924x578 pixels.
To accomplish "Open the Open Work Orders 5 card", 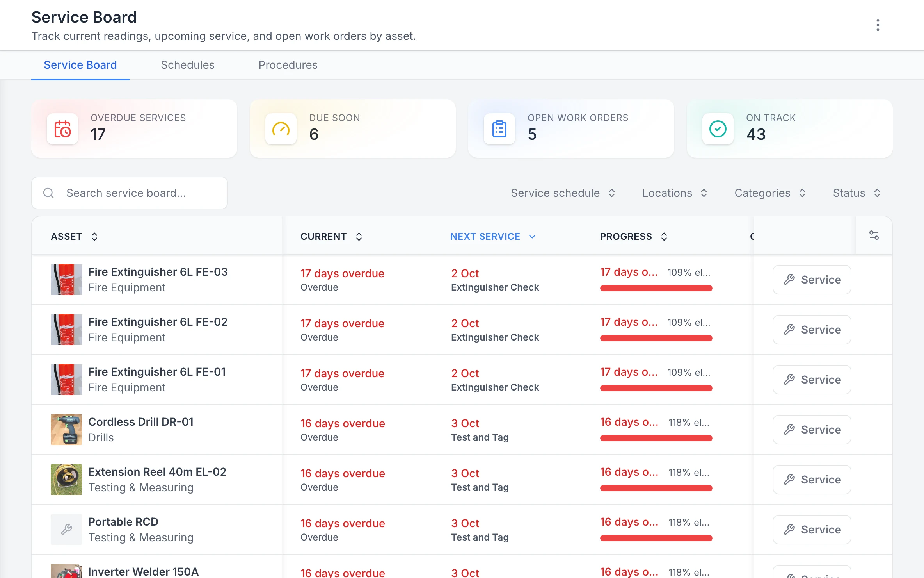I will click(571, 128).
